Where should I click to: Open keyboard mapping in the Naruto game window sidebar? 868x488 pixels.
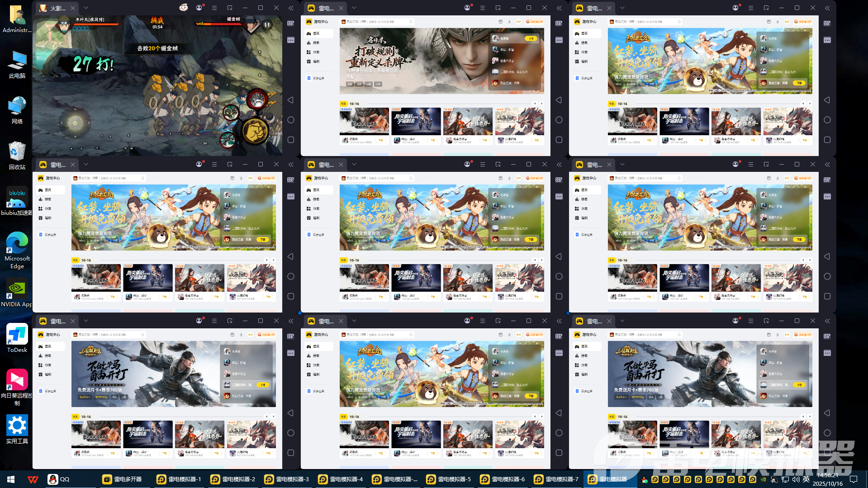pos(291,24)
